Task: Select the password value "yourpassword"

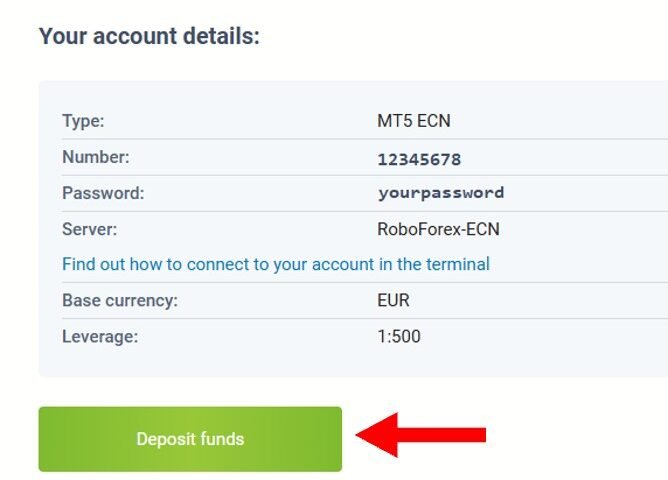Action: 440,193
